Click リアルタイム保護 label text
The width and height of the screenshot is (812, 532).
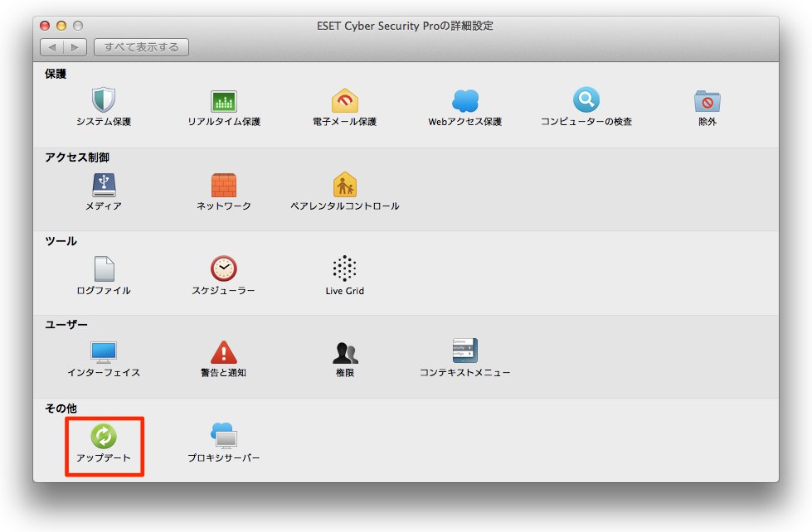(224, 122)
